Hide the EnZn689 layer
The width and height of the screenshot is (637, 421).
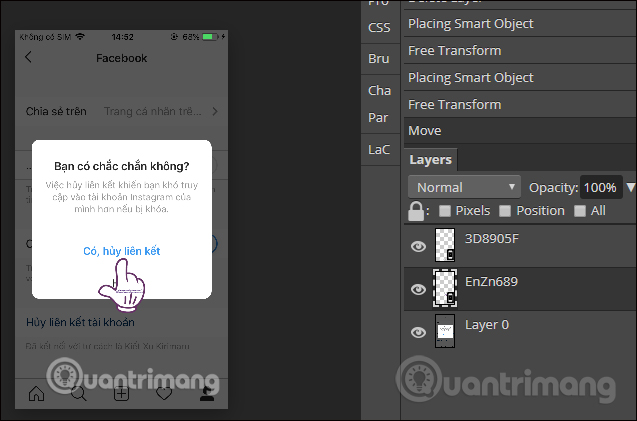coord(418,289)
